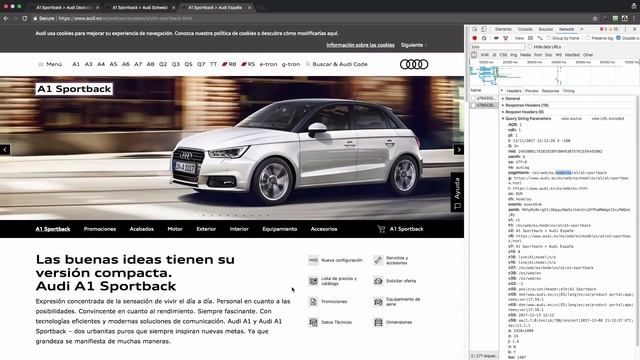Viewport: 640px width, 360px height.
Task: Click the Solicitar oferta icon
Action: tap(378, 281)
